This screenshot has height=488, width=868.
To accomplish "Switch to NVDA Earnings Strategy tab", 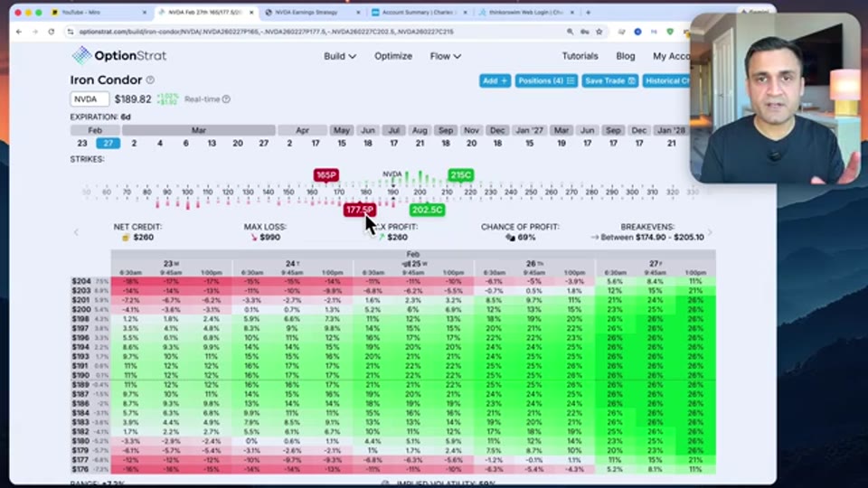I will coord(310,12).
